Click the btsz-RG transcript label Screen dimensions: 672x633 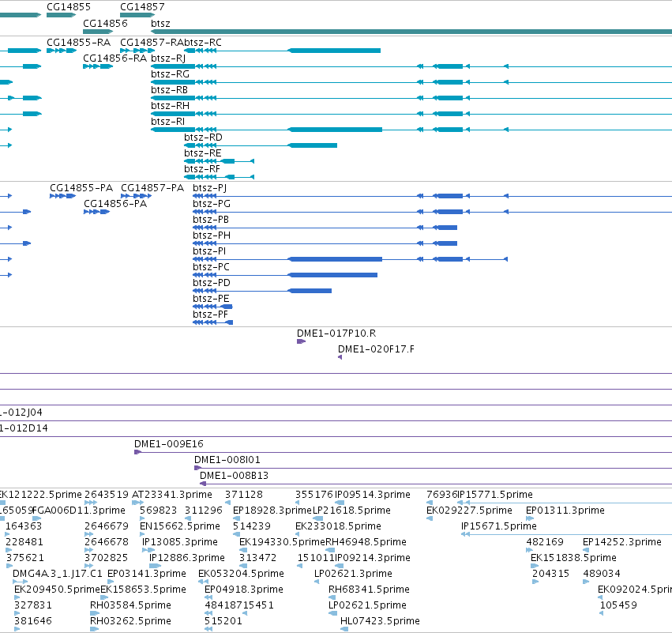coord(170,74)
